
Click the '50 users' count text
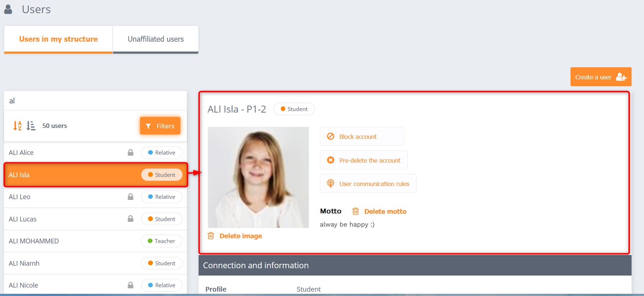click(54, 126)
